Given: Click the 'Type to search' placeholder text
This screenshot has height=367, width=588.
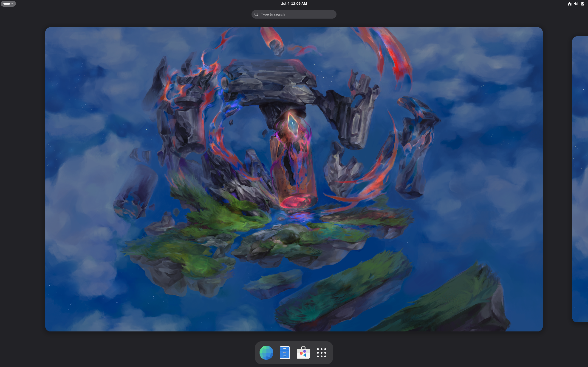Looking at the screenshot, I should point(273,14).
